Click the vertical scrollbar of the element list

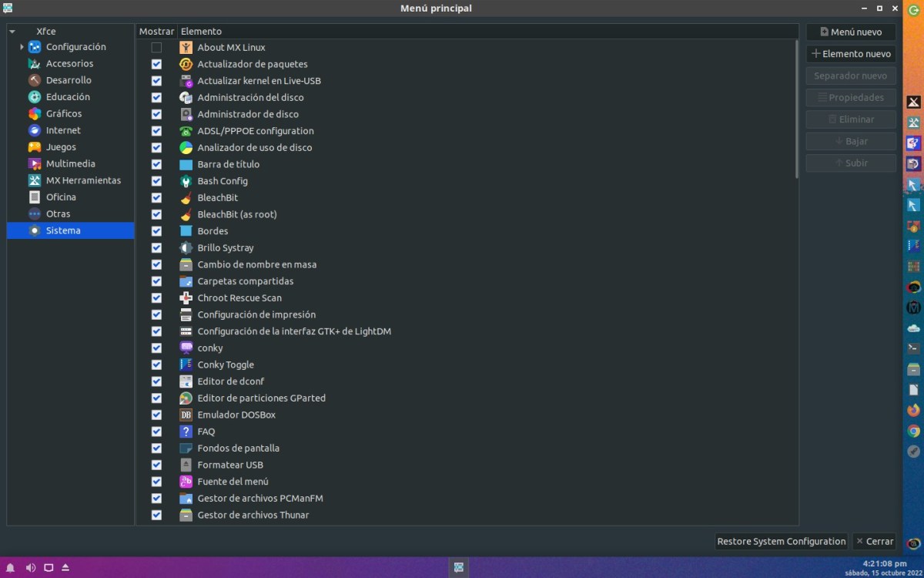[795, 108]
